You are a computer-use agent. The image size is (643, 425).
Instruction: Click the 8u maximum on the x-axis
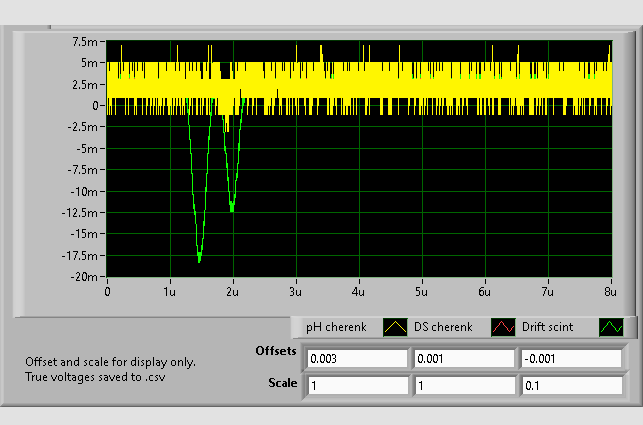(x=610, y=292)
